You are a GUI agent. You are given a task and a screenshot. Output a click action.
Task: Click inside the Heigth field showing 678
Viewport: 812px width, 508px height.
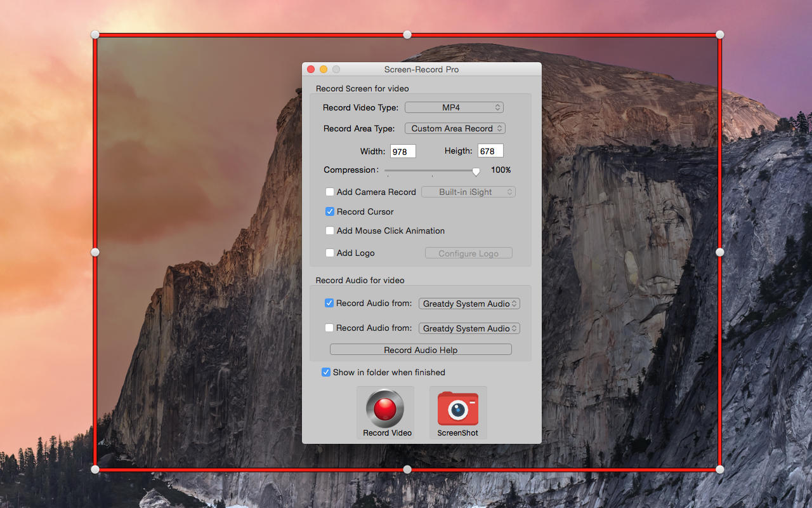[x=490, y=151]
